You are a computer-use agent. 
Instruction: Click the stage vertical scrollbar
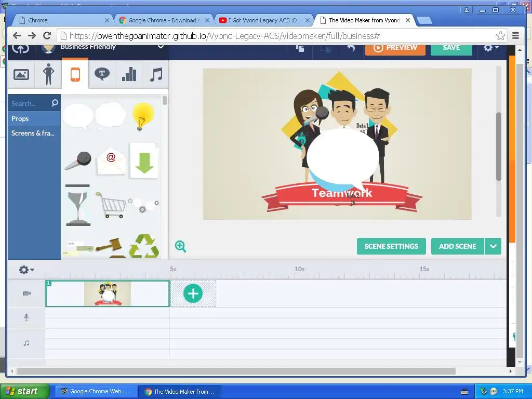498,146
